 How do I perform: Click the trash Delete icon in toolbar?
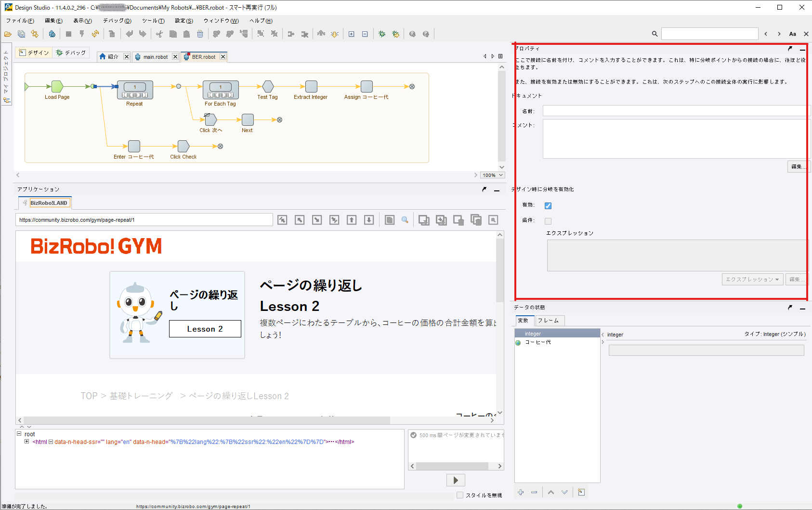200,34
